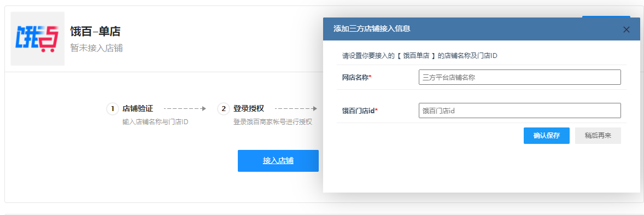The image size is (644, 215).
Task: Select the 饿百-单店 title text
Action: (x=95, y=31)
